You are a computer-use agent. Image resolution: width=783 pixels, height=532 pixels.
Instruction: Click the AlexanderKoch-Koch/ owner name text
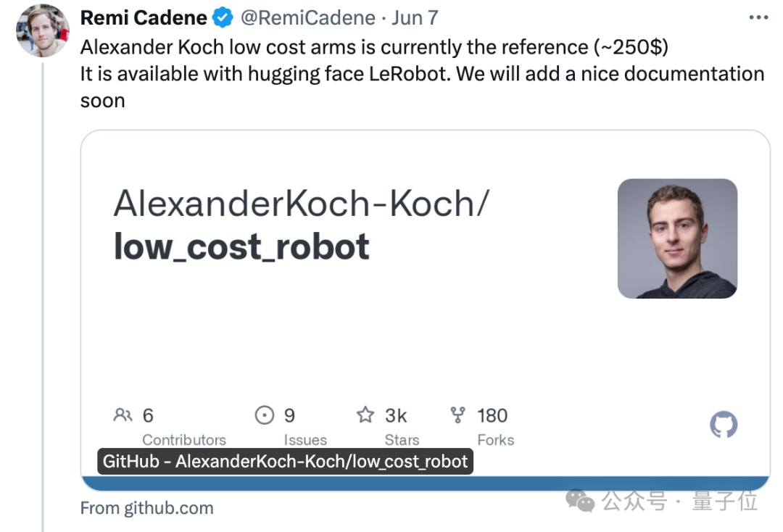click(x=302, y=204)
